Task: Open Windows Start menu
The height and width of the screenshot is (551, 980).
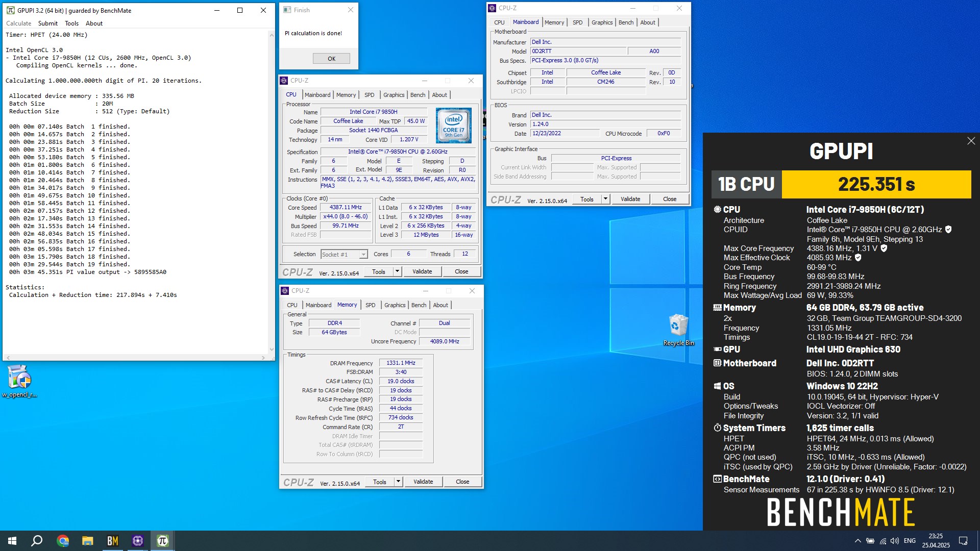Action: 12,541
